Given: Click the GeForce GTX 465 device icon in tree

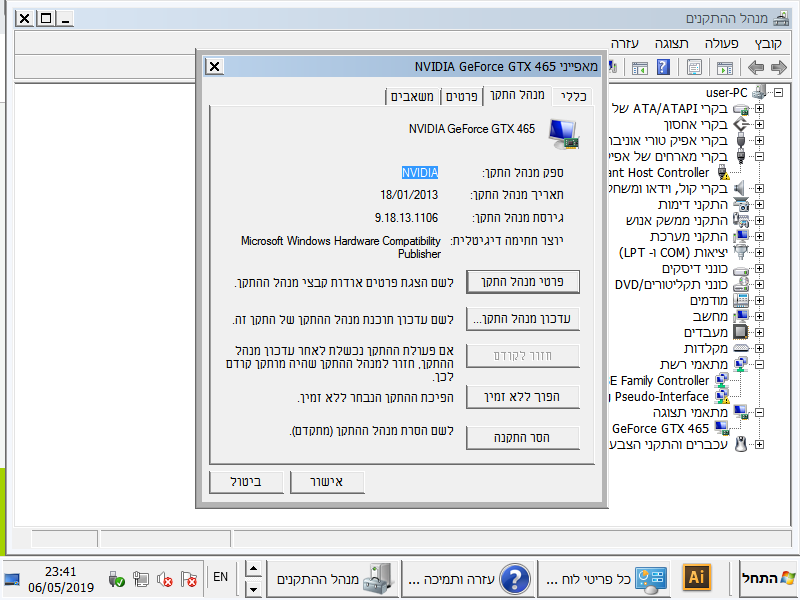Looking at the screenshot, I should pyautogui.click(x=722, y=428).
